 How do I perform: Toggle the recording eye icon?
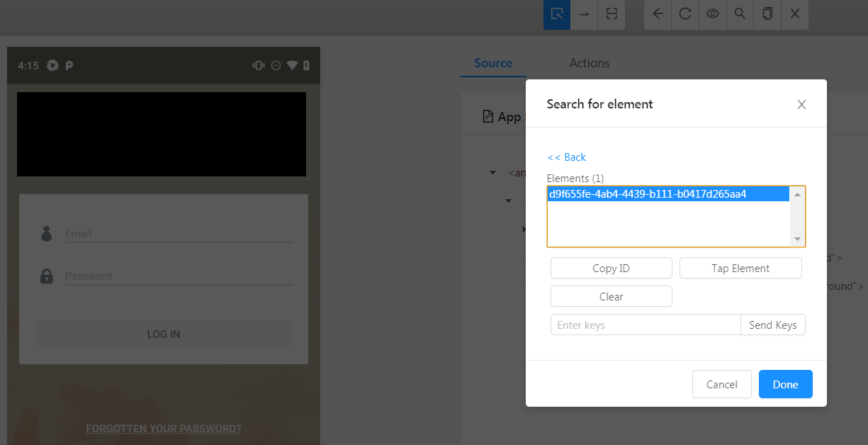tap(713, 14)
